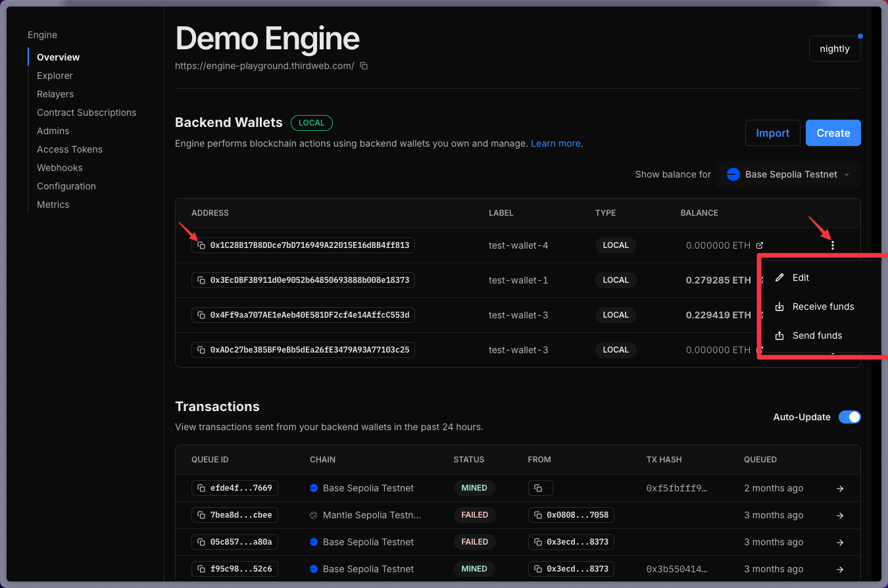Click the Create wallet button
The height and width of the screenshot is (588, 888).
(x=833, y=133)
